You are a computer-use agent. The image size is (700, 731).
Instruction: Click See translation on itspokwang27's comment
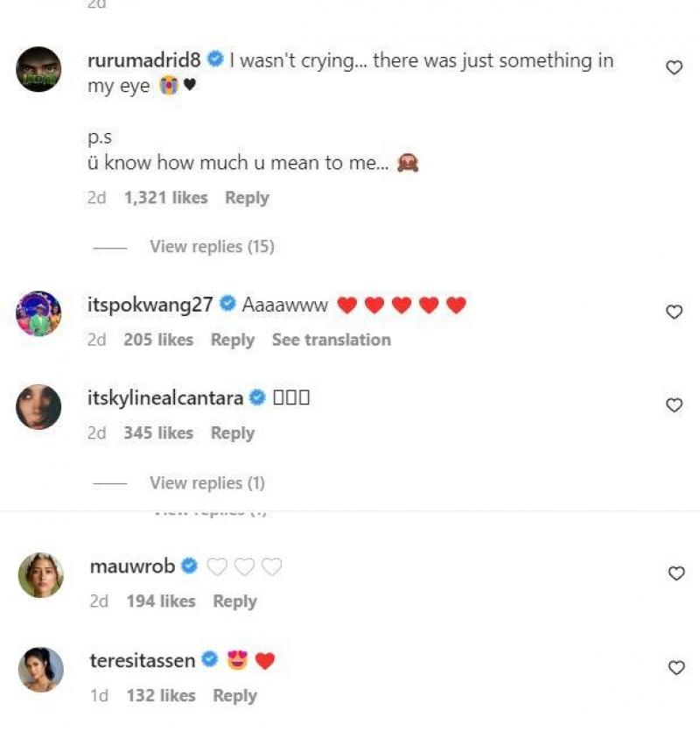[x=331, y=340]
